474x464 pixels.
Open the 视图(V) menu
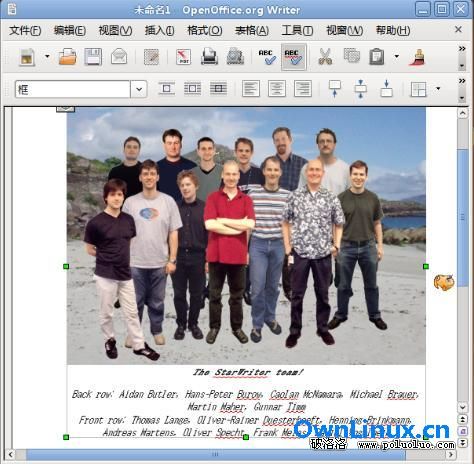pos(115,31)
